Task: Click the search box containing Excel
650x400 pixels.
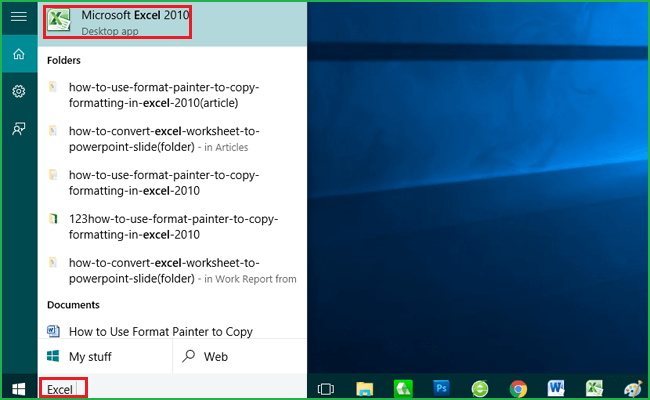Action: click(63, 388)
